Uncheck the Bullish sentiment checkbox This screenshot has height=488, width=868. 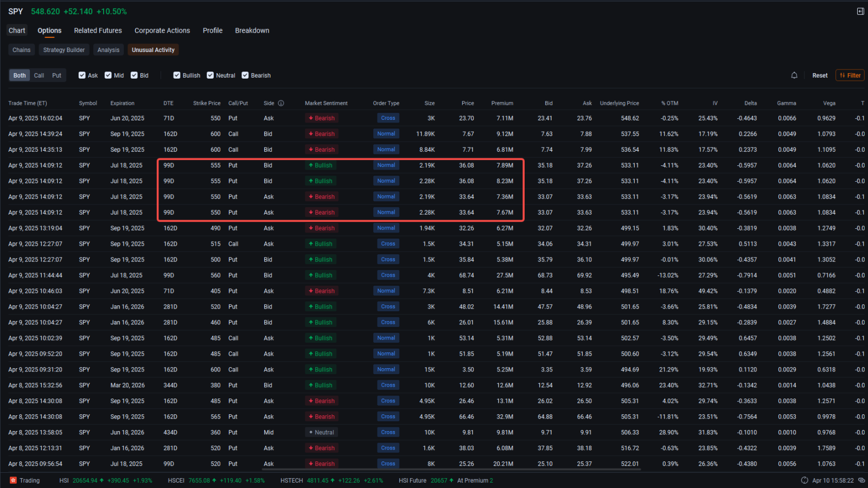pyautogui.click(x=177, y=75)
